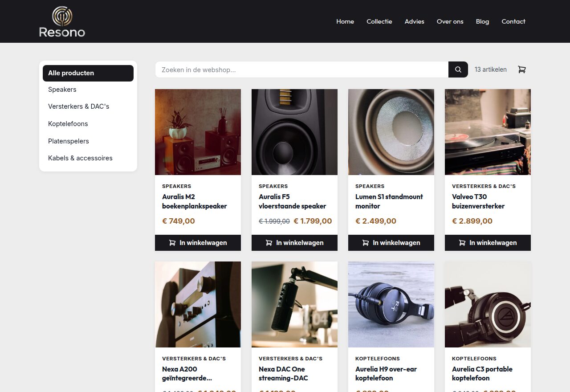Viewport: 570px width, 392px height.
Task: Open the Lumen S1 product image
Action: (x=391, y=132)
